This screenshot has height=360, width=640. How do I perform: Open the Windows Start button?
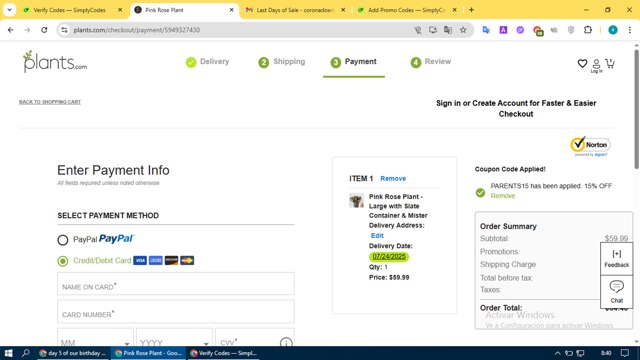coord(9,353)
